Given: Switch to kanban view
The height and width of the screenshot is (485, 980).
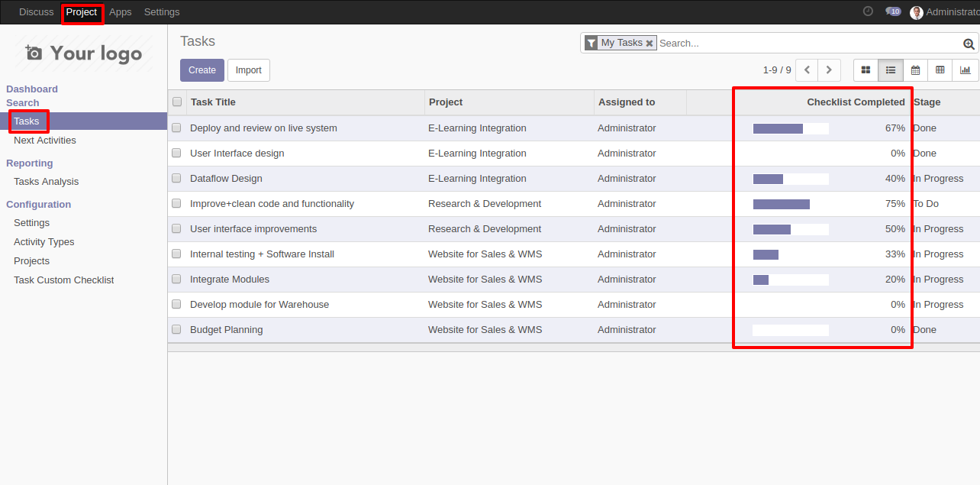Looking at the screenshot, I should 866,70.
